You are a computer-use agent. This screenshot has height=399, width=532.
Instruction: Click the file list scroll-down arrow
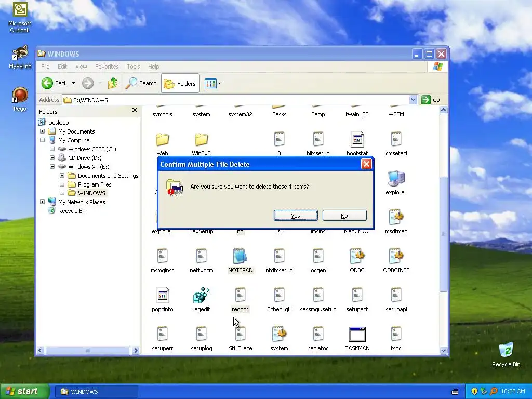(444, 351)
